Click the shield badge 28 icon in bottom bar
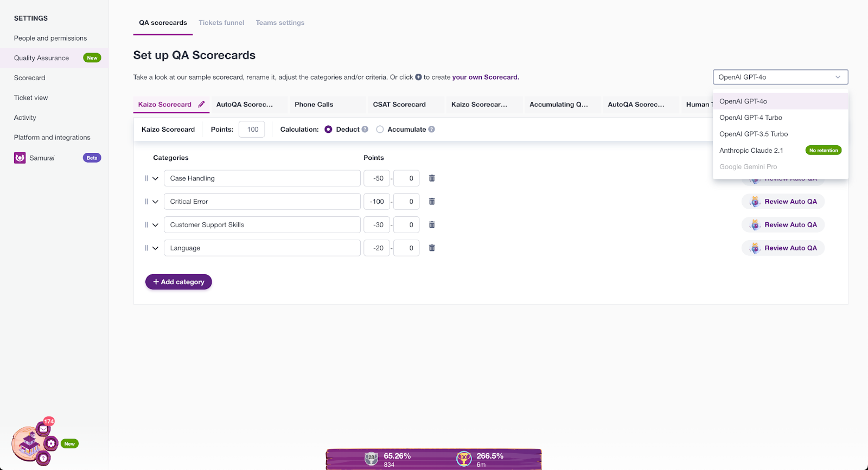 [x=372, y=458]
